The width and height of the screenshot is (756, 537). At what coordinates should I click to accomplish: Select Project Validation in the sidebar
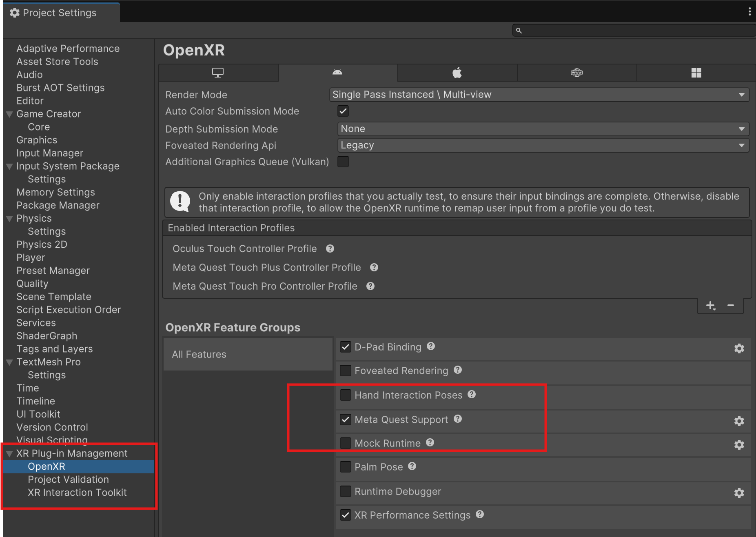tap(68, 479)
